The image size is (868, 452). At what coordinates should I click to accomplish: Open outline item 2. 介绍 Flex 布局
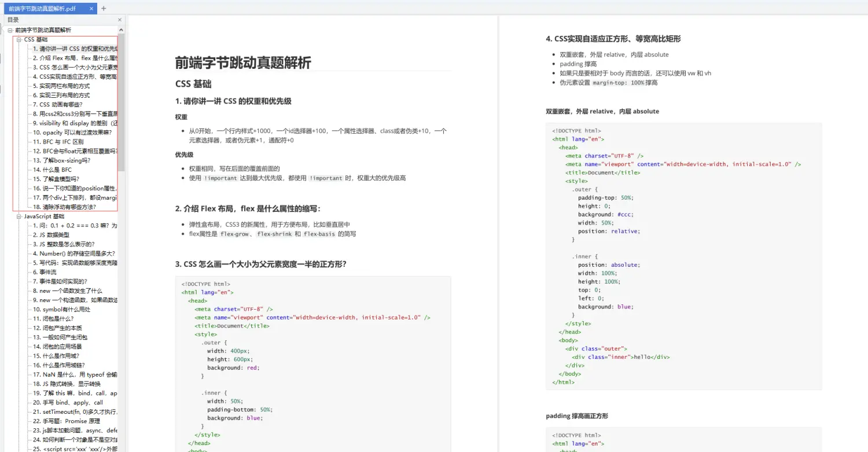tap(75, 58)
